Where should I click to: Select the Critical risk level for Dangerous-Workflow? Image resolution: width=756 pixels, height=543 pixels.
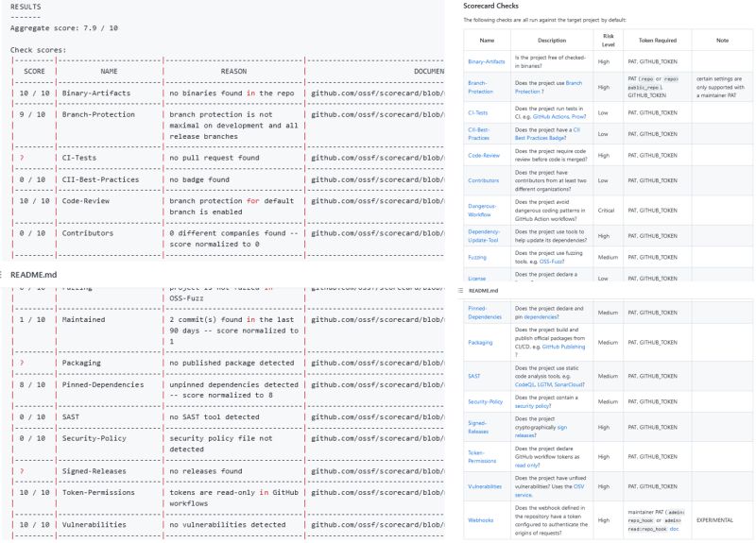click(606, 211)
